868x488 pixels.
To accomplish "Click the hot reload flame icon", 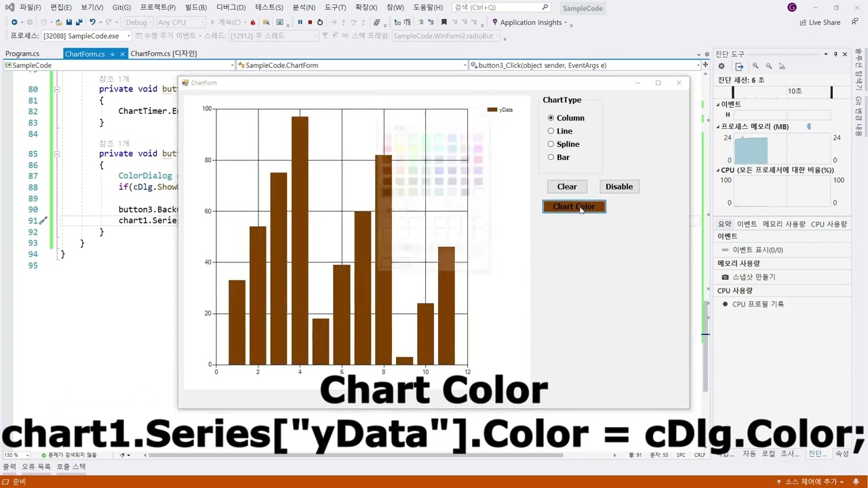I will pyautogui.click(x=252, y=22).
